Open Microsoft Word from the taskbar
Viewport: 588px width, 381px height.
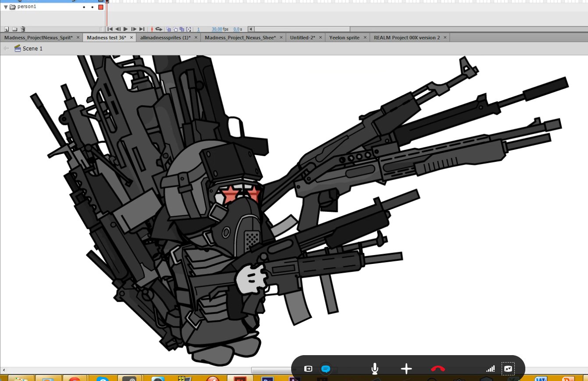[x=541, y=379]
